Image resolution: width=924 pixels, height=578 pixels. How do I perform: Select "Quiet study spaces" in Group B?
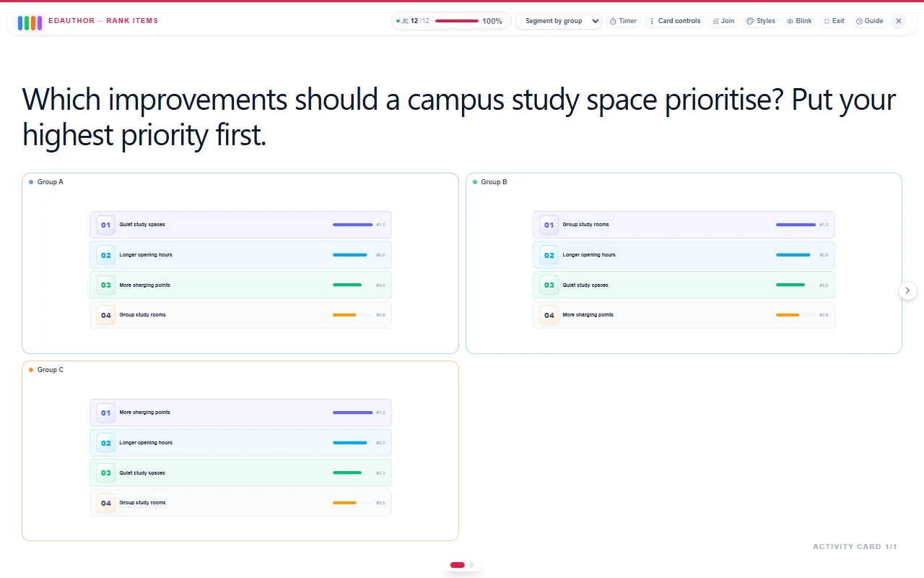click(x=684, y=285)
